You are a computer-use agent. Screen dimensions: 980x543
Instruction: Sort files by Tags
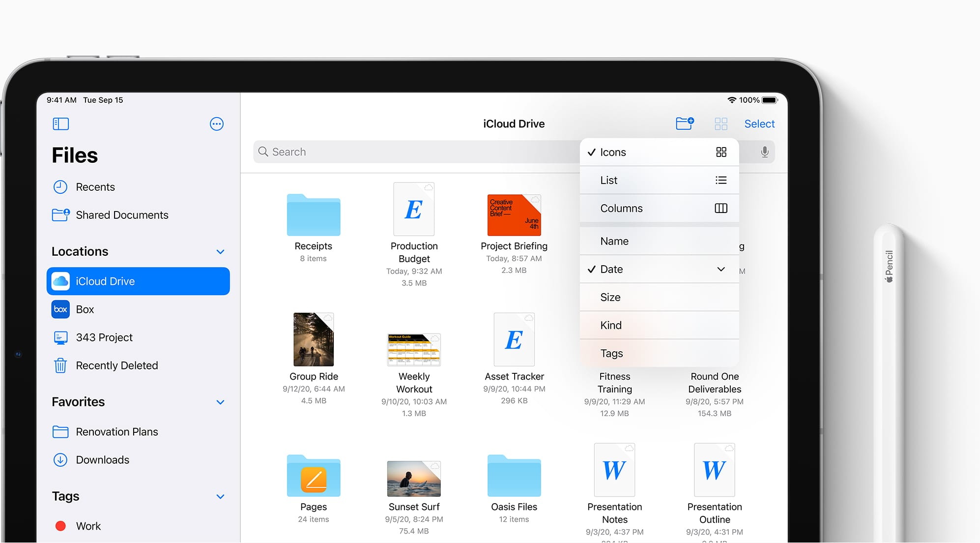point(659,353)
